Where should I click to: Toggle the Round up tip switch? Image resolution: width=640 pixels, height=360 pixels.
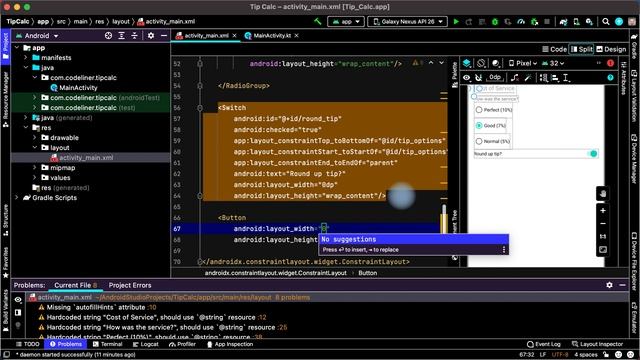tap(593, 154)
